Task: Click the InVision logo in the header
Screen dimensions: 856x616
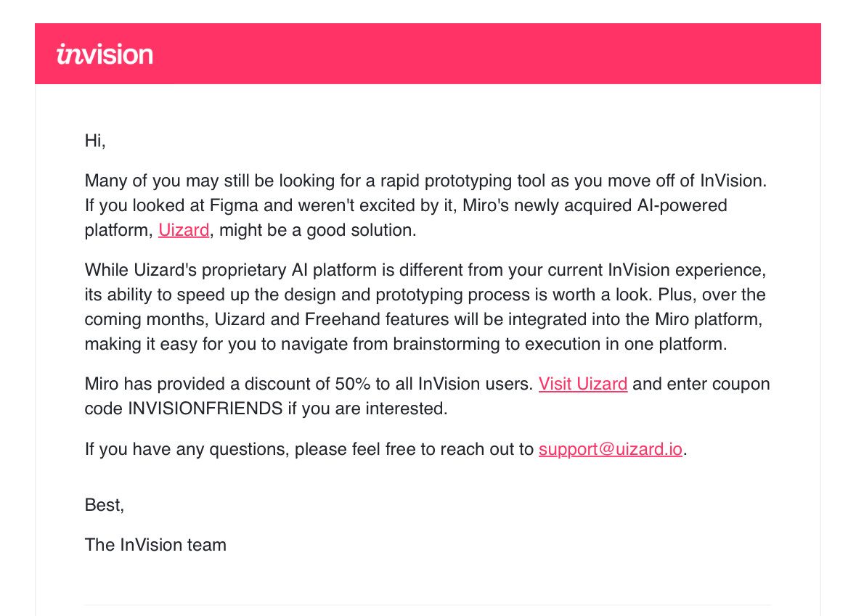Action: (x=105, y=54)
